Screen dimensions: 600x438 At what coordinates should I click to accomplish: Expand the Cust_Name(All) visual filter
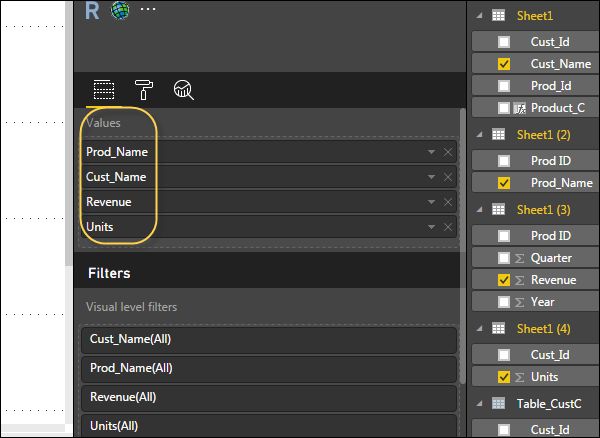click(269, 339)
